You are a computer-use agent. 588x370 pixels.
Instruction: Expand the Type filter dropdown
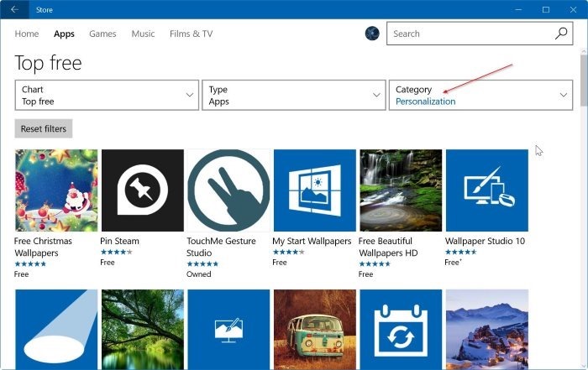pos(294,95)
